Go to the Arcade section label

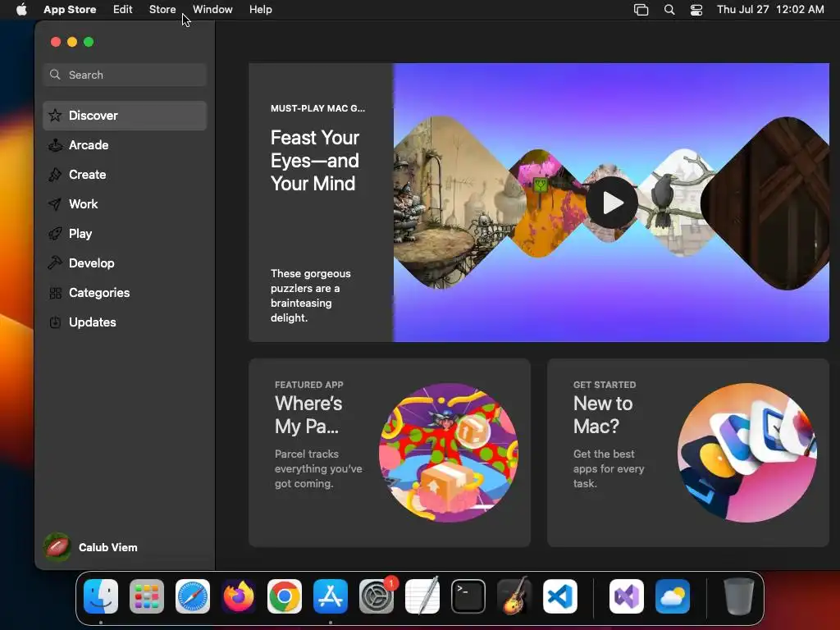89,145
